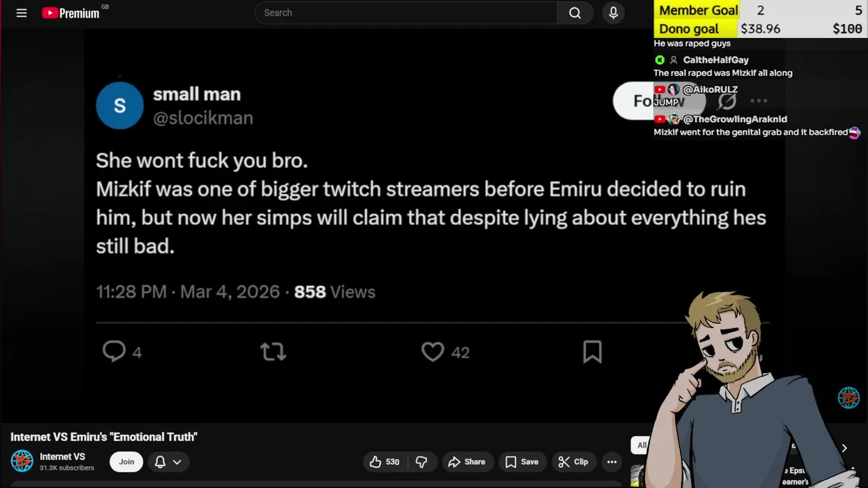This screenshot has height=488, width=868.
Task: Toggle the tweet heart like
Action: pos(433,352)
